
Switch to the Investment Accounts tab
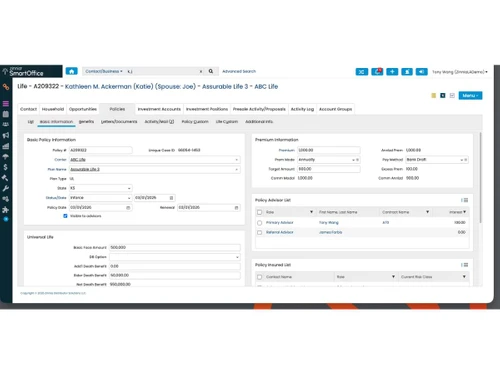click(x=159, y=109)
